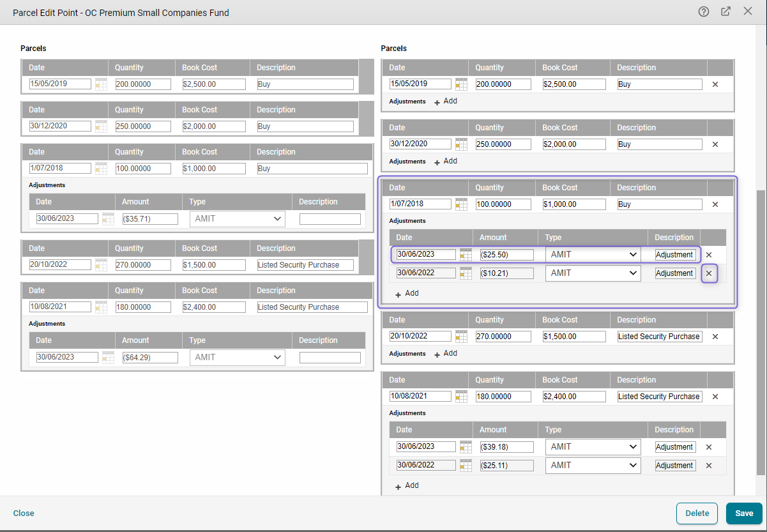Open calendar picker for left 1/07/2018 parcel

101,169
